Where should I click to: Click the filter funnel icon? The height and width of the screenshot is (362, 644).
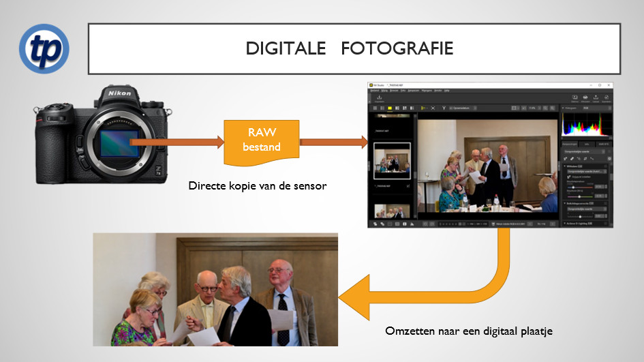(x=444, y=108)
